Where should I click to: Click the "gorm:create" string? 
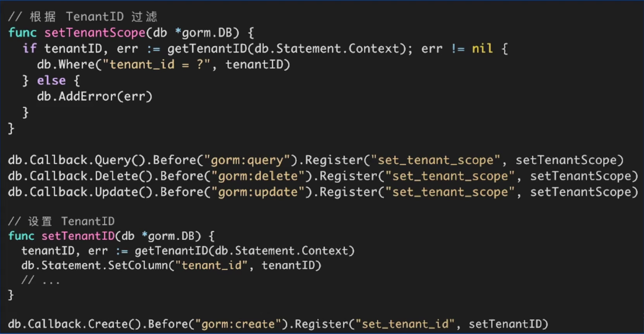click(241, 324)
